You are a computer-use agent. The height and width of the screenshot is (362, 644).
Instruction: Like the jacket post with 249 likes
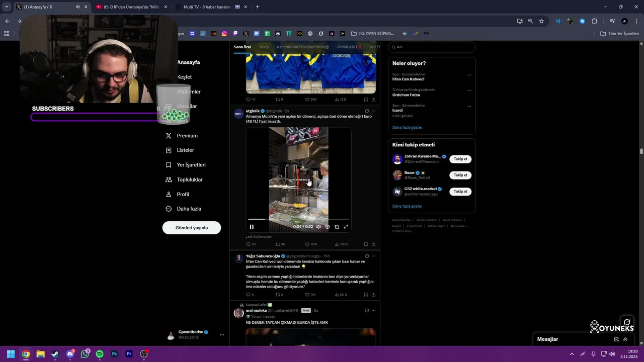[311, 100]
